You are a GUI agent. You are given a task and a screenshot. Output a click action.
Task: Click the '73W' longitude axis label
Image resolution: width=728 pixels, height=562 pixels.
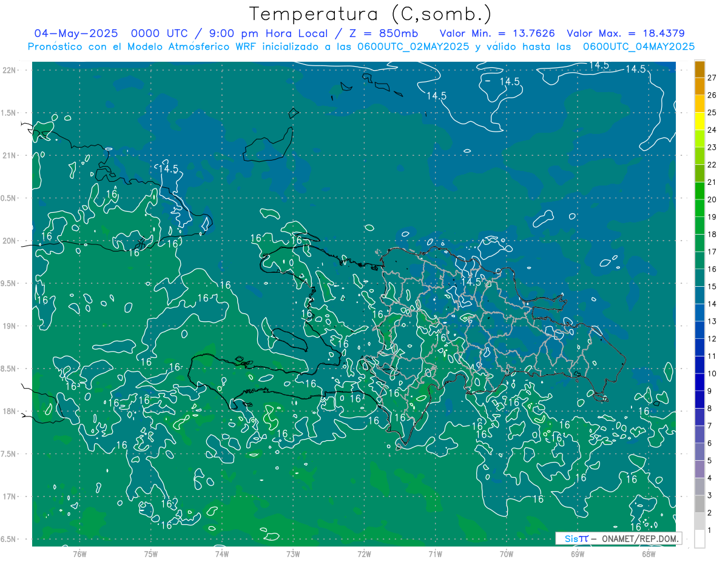pos(293,554)
